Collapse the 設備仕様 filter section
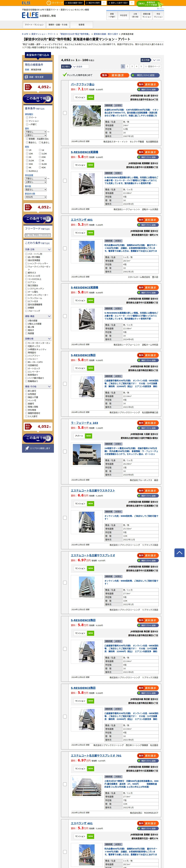Screen dimensions: 186x868 pos(38,339)
